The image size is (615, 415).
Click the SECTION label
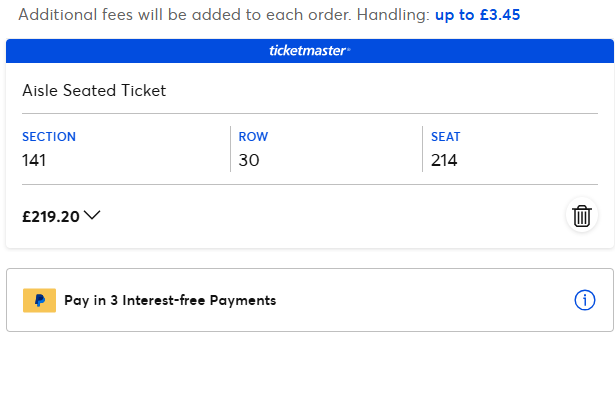point(49,137)
